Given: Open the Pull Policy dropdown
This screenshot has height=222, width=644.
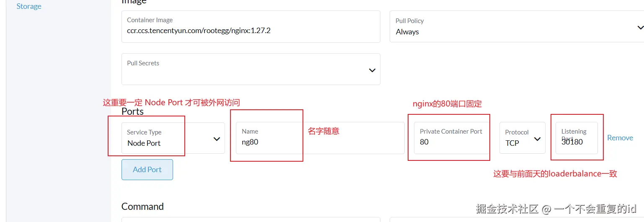Looking at the screenshot, I should [516, 26].
